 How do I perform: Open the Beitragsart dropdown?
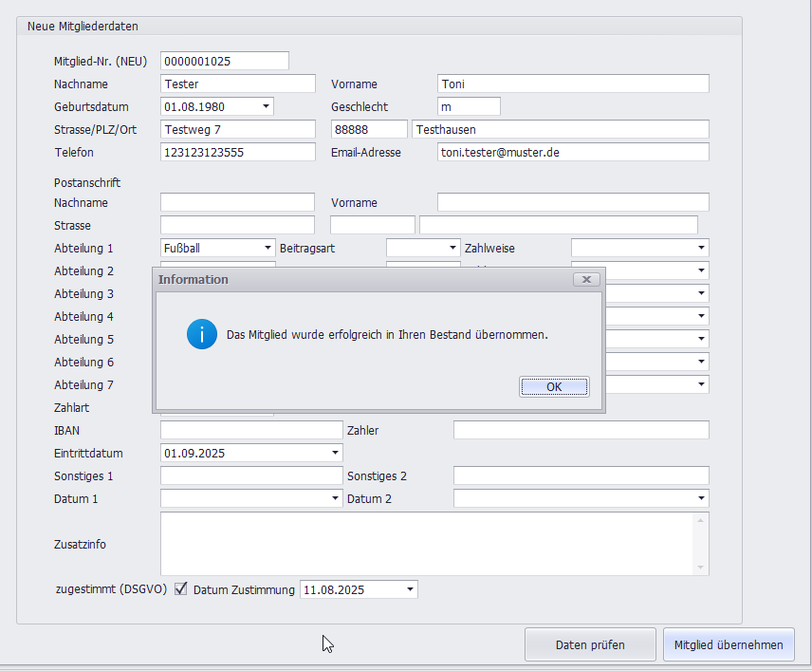pos(452,248)
